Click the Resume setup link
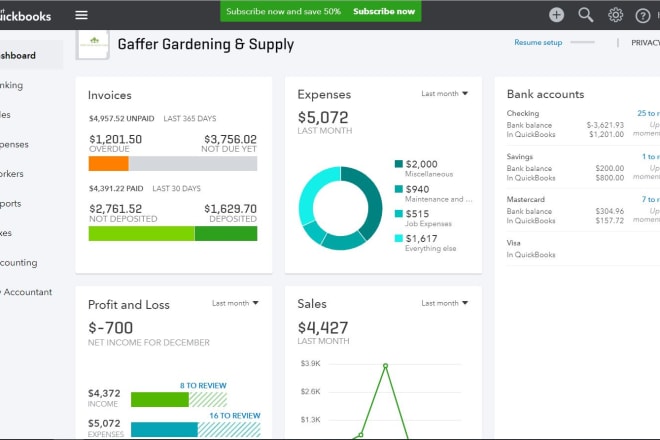 point(538,43)
